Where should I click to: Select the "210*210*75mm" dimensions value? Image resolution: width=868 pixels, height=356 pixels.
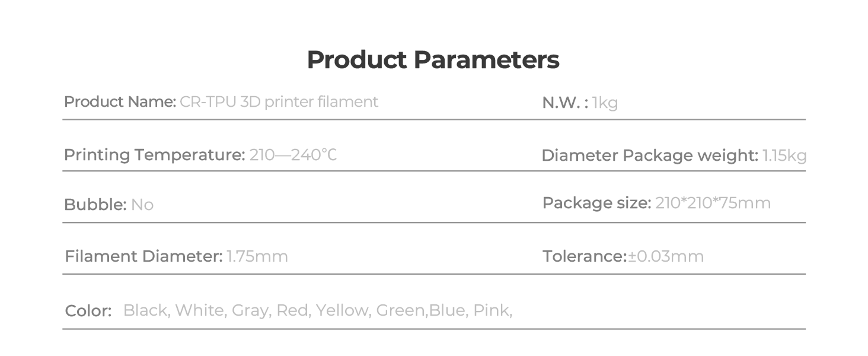(713, 203)
